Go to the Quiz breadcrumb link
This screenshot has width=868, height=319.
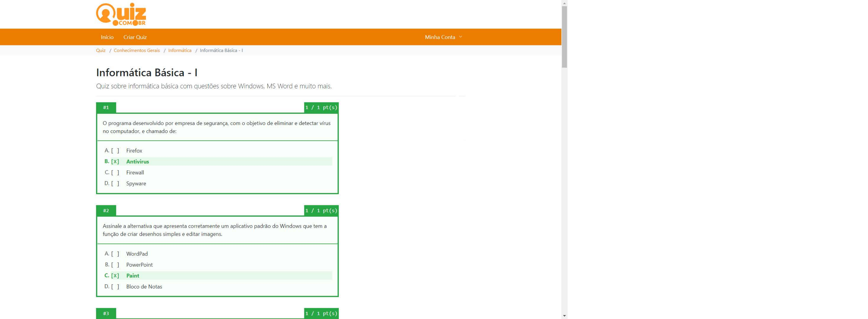tap(101, 50)
